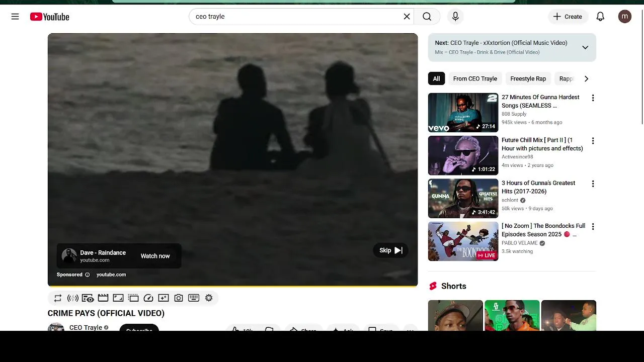Clear the search text with the X

(407, 17)
